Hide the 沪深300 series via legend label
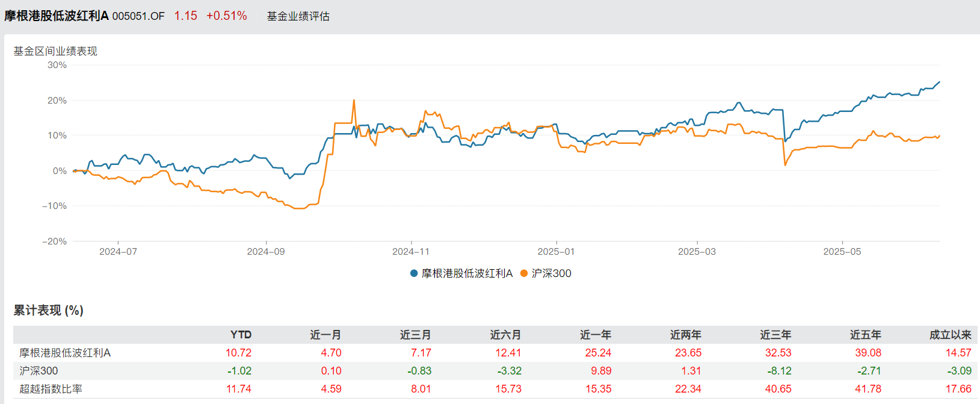The width and height of the screenshot is (980, 404). [x=551, y=273]
